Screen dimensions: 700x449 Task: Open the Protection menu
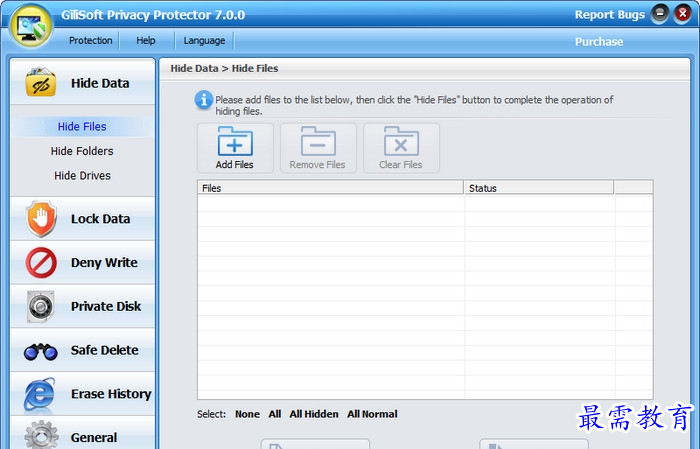tap(91, 40)
